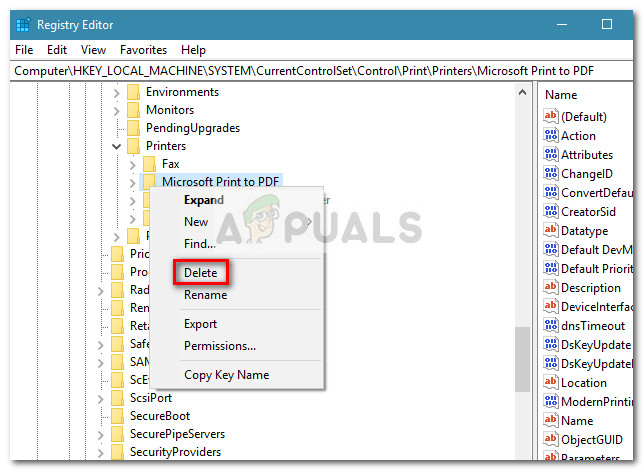Click the Printers folder icon
The image size is (644, 471).
click(133, 146)
